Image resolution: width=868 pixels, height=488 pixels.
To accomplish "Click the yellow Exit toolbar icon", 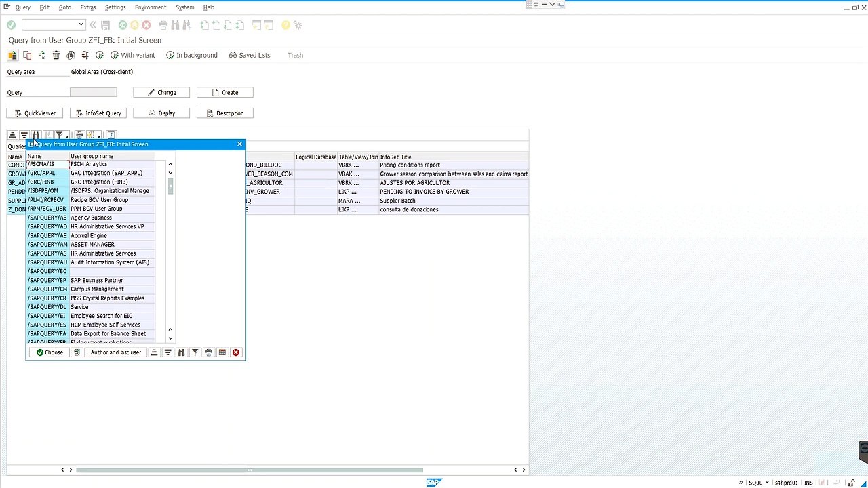I will [x=134, y=25].
